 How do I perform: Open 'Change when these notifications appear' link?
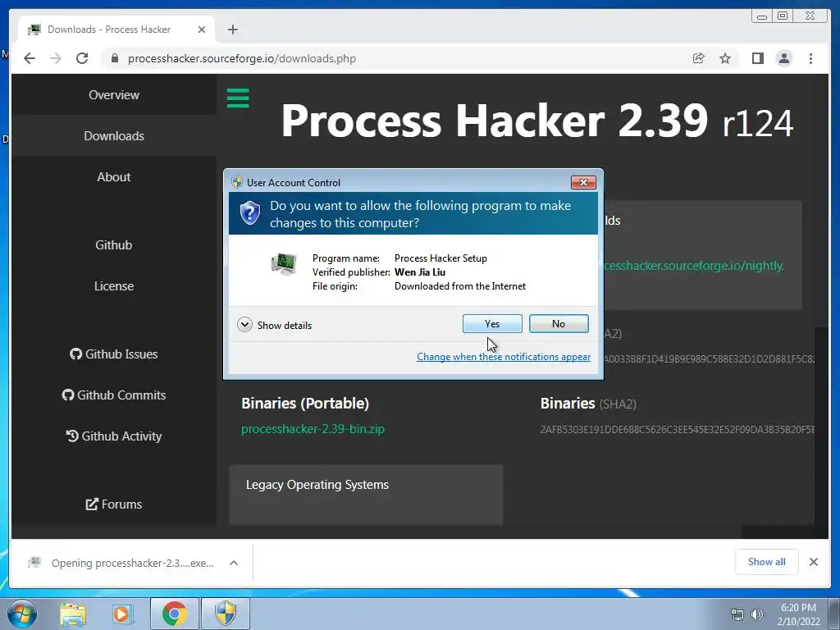click(504, 357)
